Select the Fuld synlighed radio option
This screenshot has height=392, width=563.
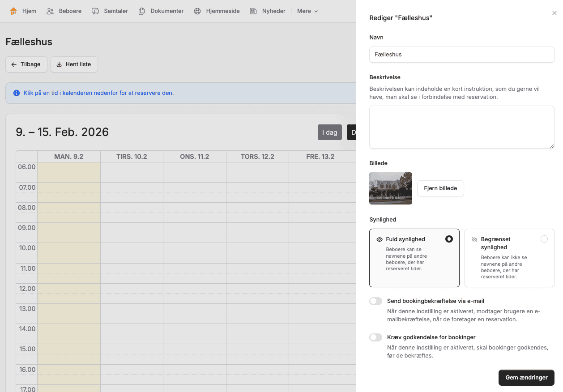[449, 239]
